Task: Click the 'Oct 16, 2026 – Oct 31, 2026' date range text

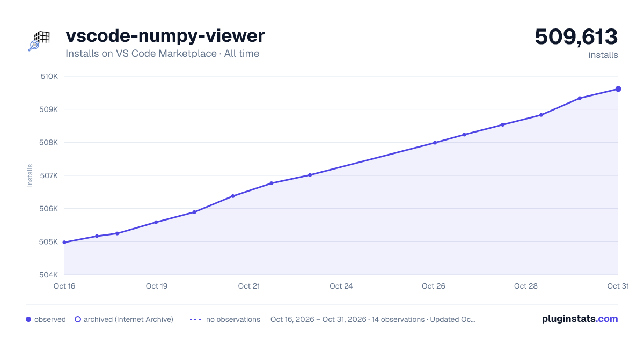Action: [318, 319]
